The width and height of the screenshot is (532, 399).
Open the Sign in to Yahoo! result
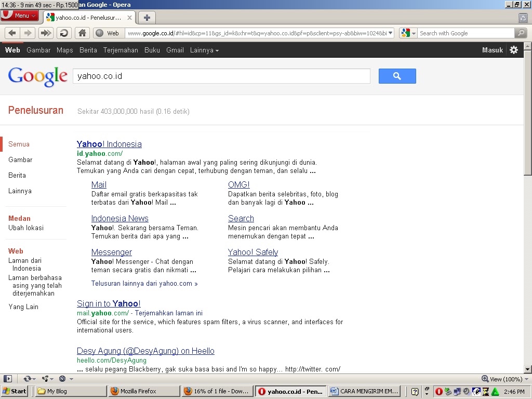coord(109,303)
